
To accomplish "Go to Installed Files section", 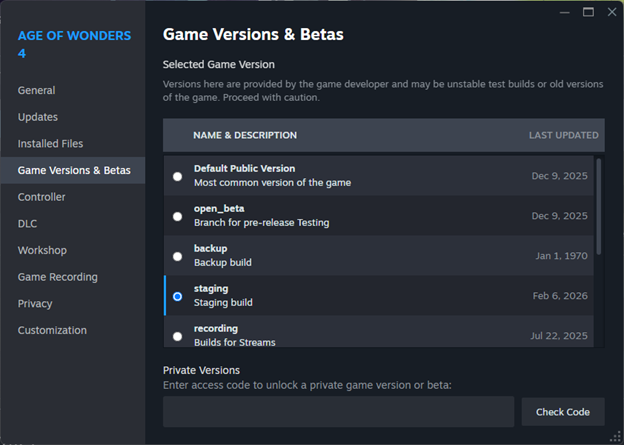I will [50, 144].
